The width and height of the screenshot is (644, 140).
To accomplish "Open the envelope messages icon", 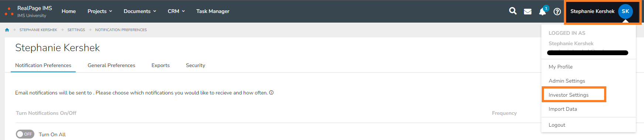I will [x=528, y=11].
